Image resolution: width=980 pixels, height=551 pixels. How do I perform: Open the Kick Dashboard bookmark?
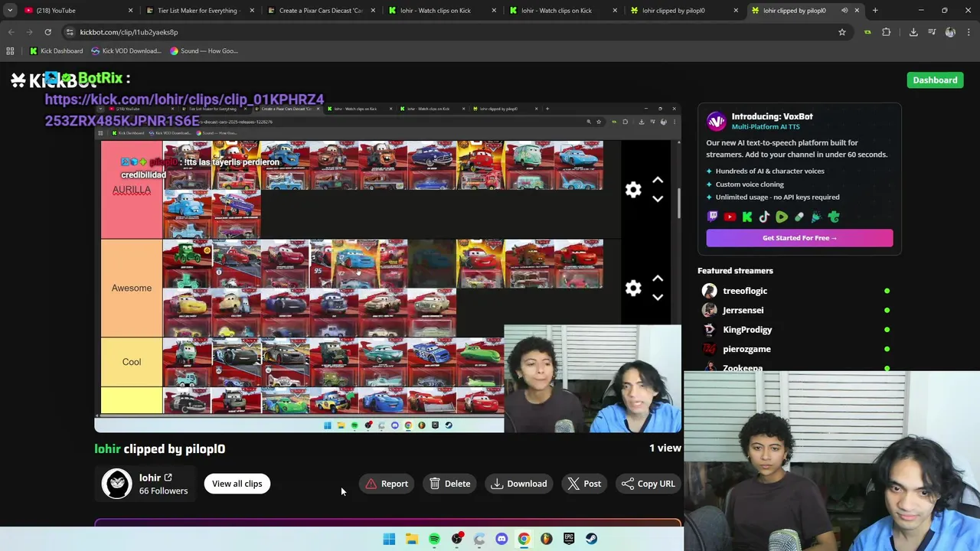56,51
